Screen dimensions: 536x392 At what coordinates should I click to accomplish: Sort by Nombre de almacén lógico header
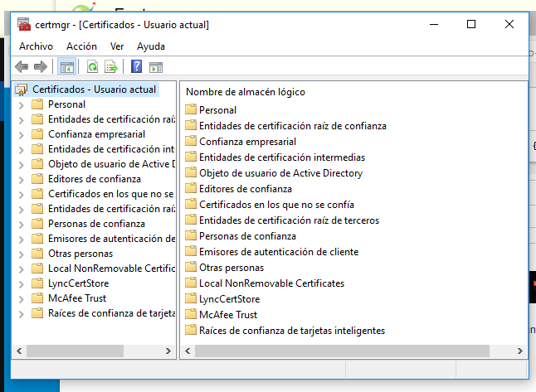[246, 92]
